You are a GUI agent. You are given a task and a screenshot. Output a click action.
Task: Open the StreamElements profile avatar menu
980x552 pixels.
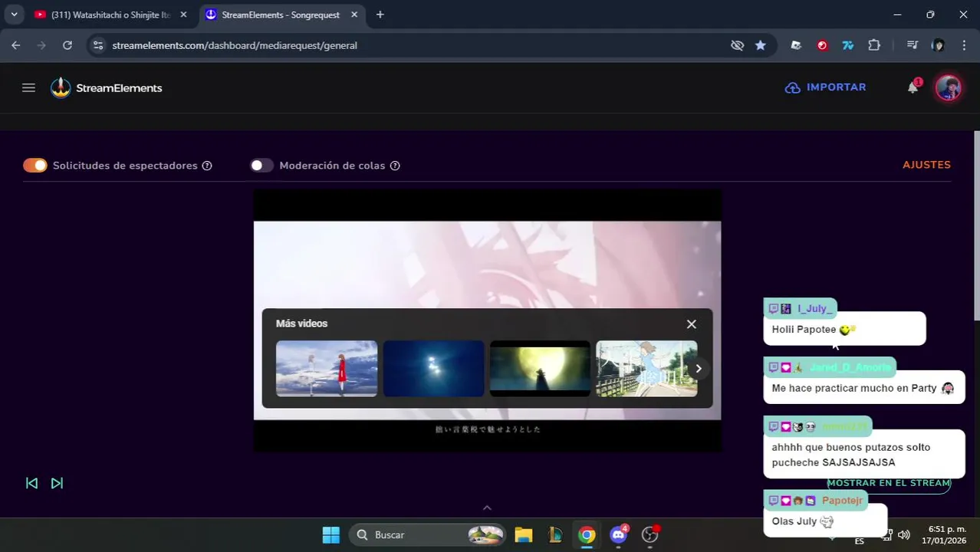pos(949,87)
